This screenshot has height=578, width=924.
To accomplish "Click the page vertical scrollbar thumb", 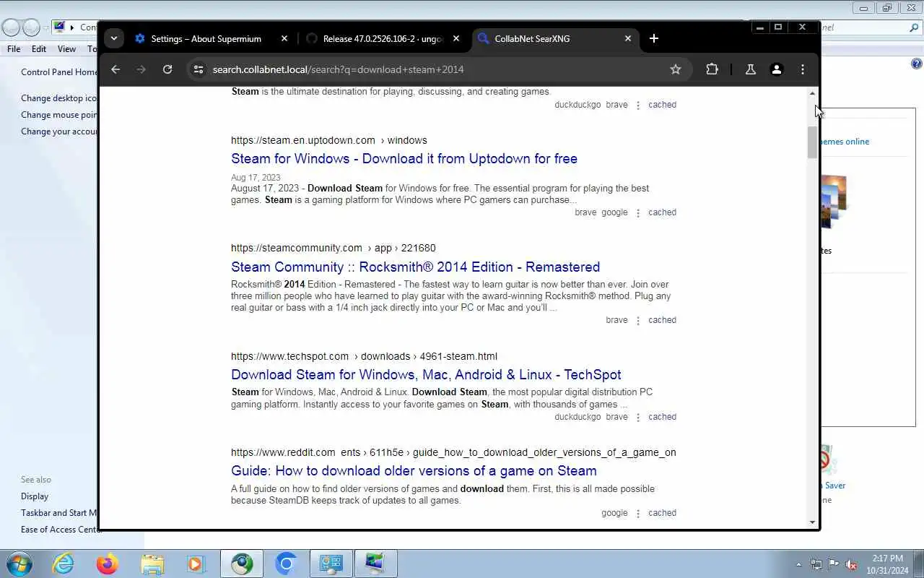I will 812,142.
